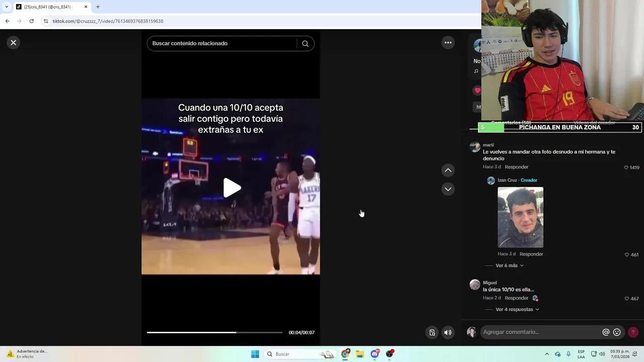Close the TikTok video viewer with X
Viewport: 644px width, 362px height.
pos(14,43)
